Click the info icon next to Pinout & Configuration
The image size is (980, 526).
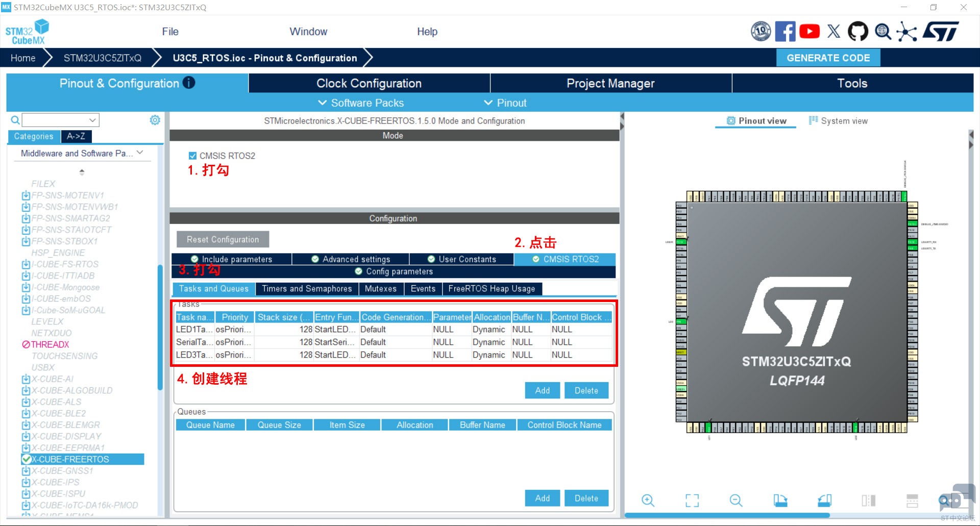(x=189, y=83)
